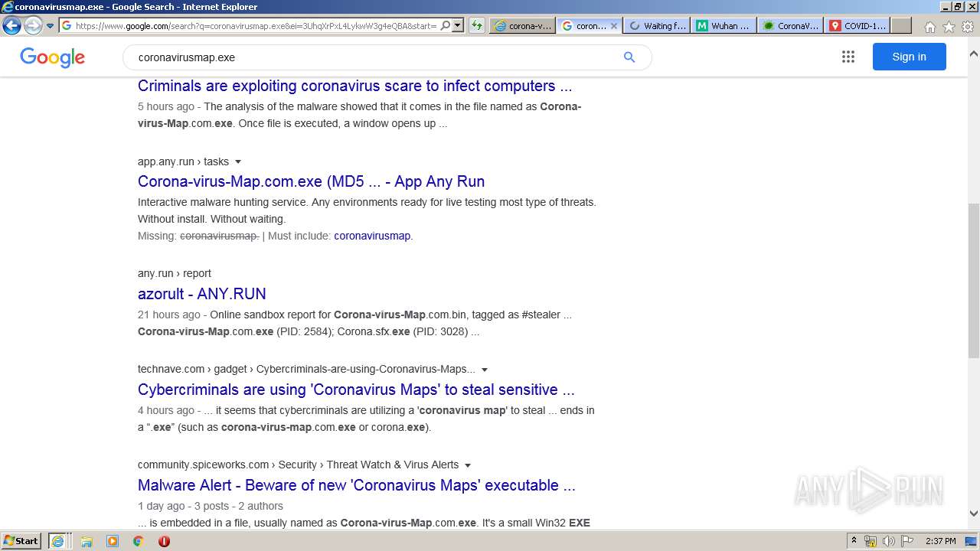Image resolution: width=980 pixels, height=551 pixels.
Task: Open the 'azorult - ANY.RUN' result
Action: (202, 294)
